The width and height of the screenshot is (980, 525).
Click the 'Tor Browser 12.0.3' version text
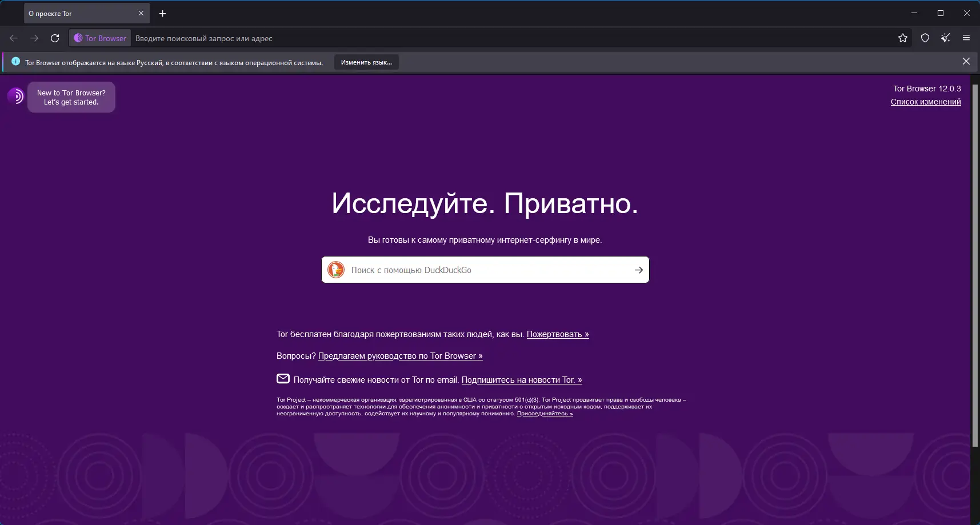coord(927,89)
